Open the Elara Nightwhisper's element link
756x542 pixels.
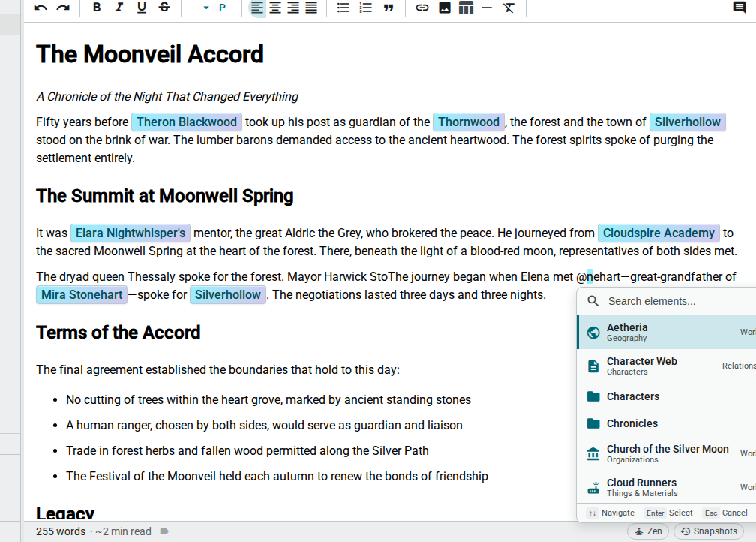click(130, 233)
